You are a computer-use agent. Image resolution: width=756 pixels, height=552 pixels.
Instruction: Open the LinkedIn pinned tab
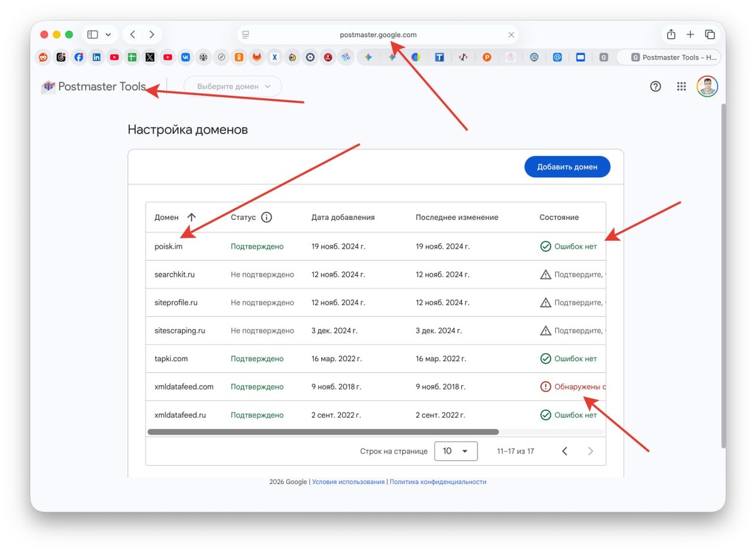[x=96, y=57]
